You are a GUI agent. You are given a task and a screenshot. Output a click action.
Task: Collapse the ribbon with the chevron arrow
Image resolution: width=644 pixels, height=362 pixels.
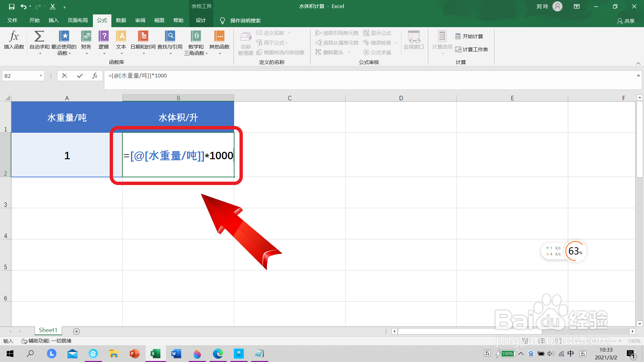638,63
